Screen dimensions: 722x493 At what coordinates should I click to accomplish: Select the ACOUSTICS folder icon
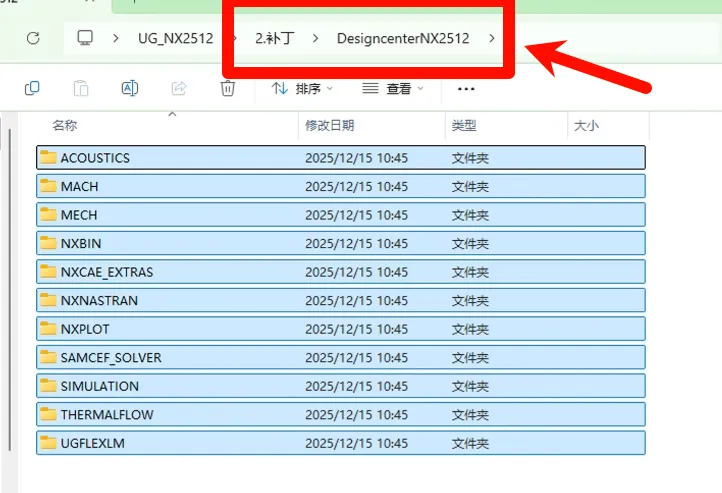click(48, 157)
